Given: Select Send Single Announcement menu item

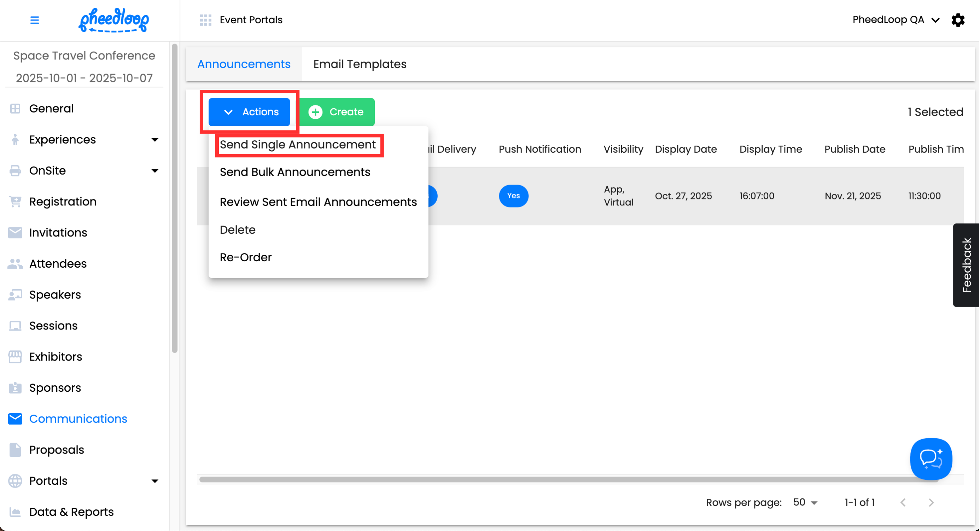Looking at the screenshot, I should (298, 145).
